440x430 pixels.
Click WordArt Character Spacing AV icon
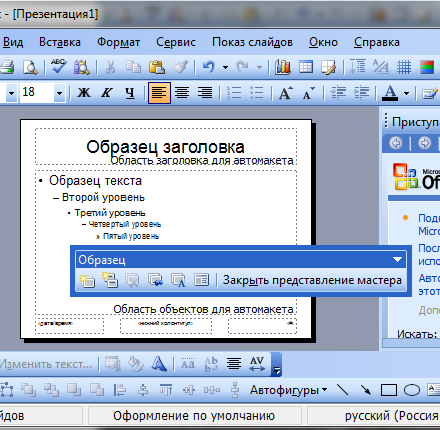click(x=257, y=364)
